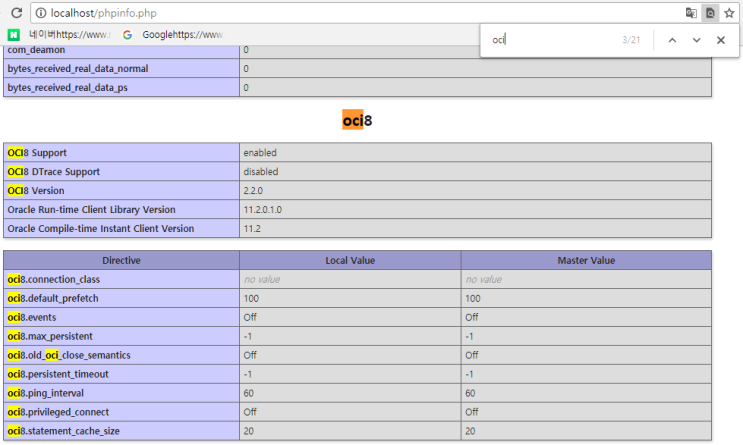Click the localhost/phpinfo.php address bar
The image size is (743, 445).
(x=355, y=13)
